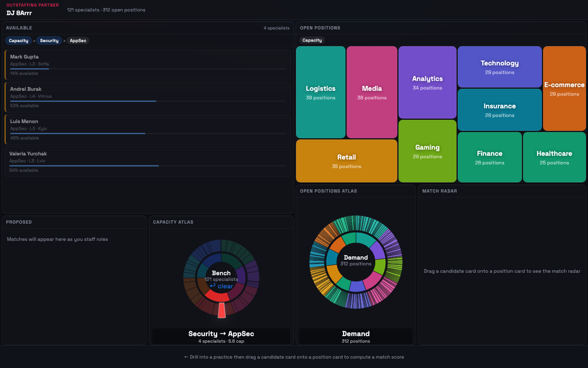Click OUTSTAFFING PARTNER label
This screenshot has width=588, height=368.
point(33,5)
